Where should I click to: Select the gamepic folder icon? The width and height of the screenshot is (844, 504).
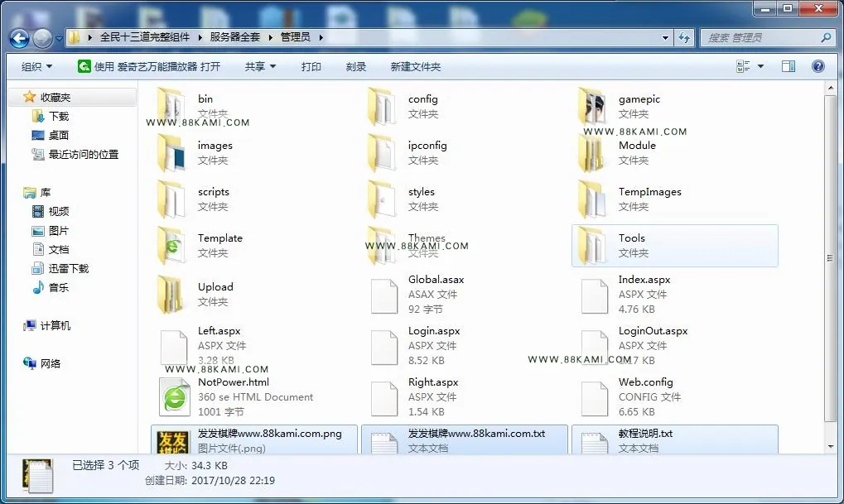(592, 107)
